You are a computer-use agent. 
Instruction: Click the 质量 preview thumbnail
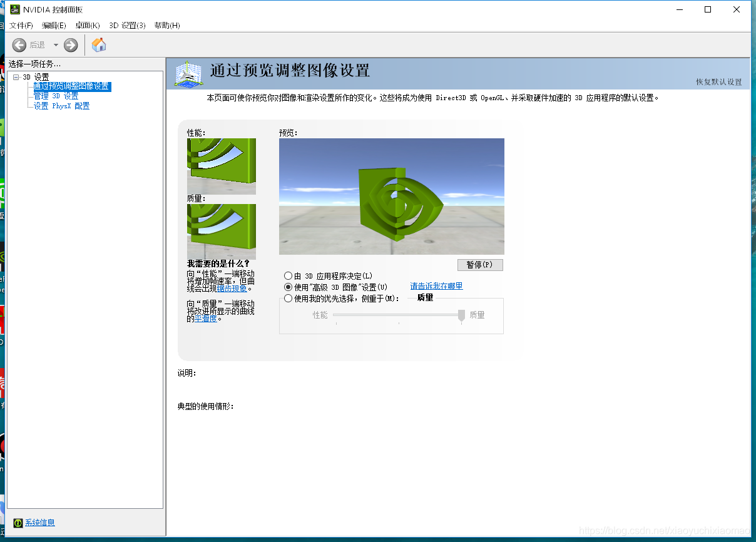pyautogui.click(x=222, y=232)
